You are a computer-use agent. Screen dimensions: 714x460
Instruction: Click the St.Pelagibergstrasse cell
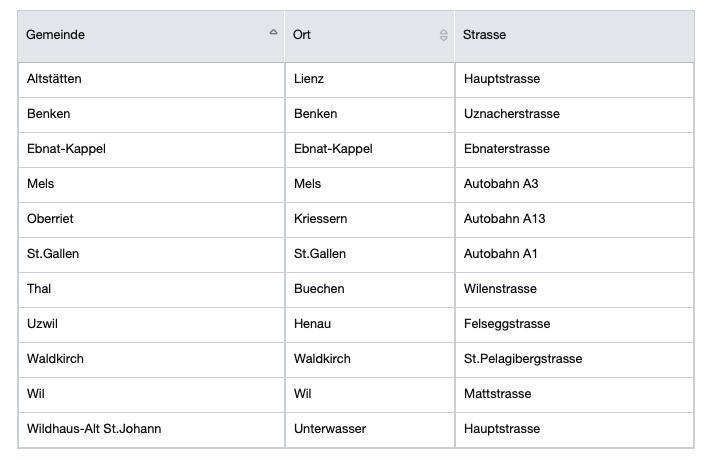(522, 359)
